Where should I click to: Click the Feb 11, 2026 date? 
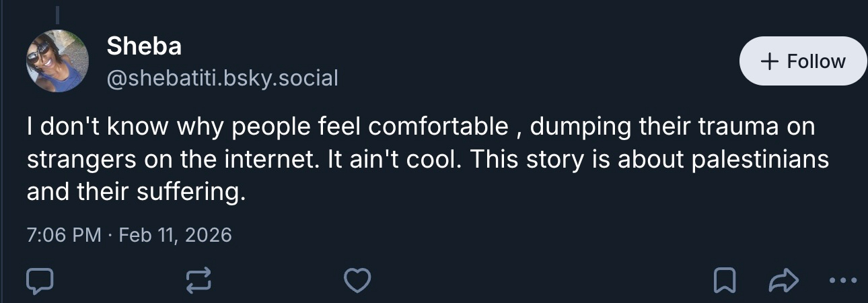coord(175,235)
